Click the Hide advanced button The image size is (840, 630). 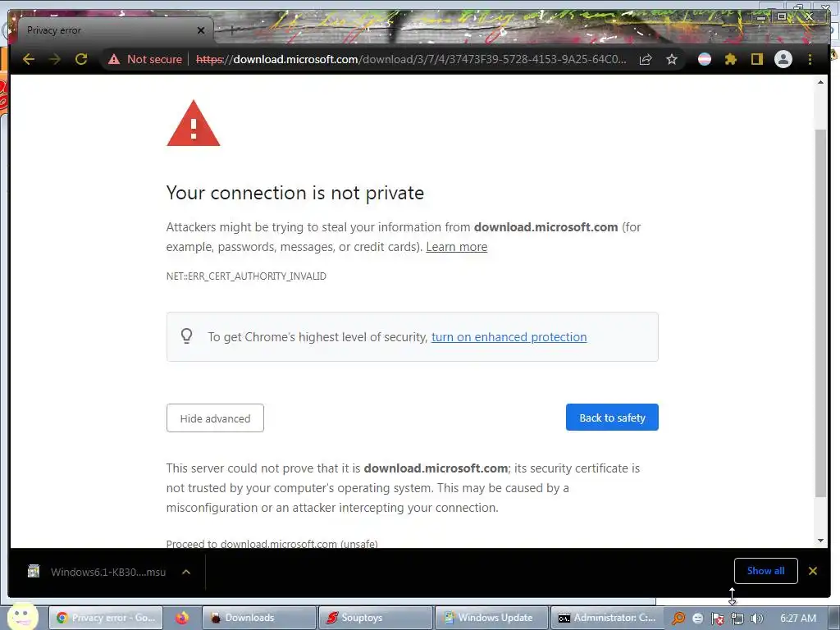pos(215,418)
